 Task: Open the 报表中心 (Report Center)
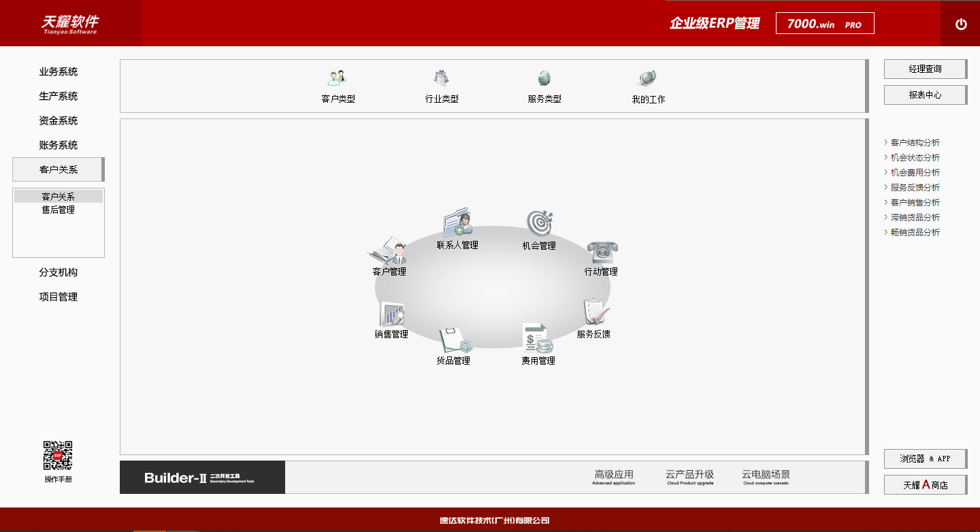(x=925, y=95)
